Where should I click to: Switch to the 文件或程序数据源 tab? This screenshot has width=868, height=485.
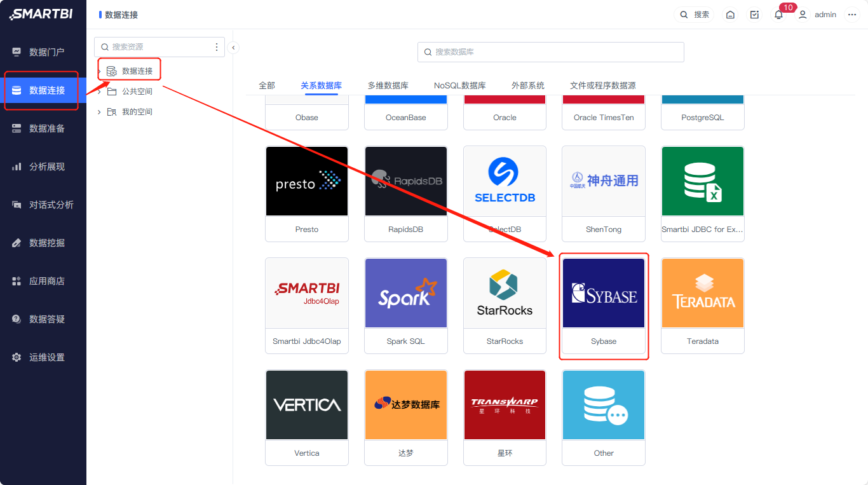(603, 85)
